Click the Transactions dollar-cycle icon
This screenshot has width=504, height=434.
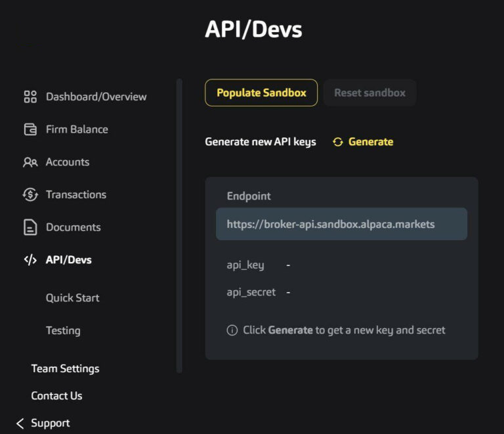tap(30, 194)
